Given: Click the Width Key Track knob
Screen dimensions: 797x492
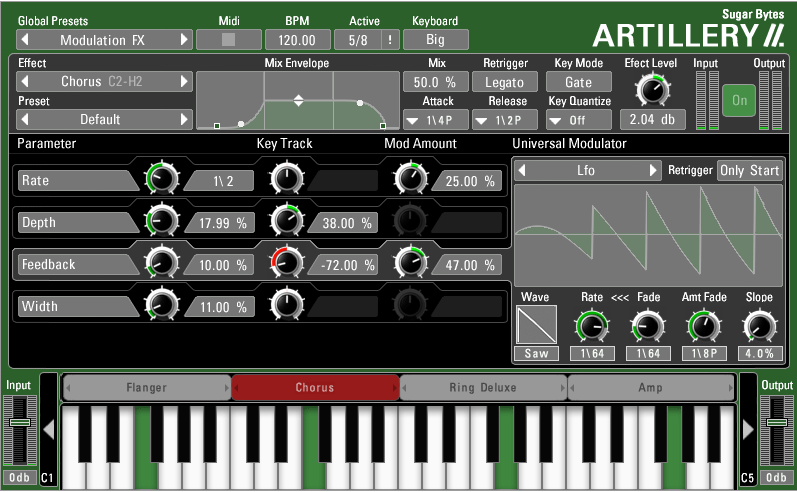Looking at the screenshot, I should 287,304.
